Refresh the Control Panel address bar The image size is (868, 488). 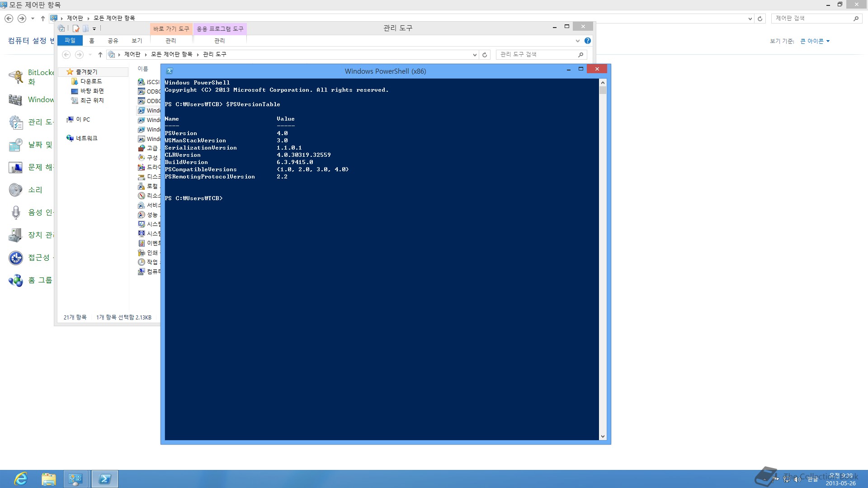760,19
